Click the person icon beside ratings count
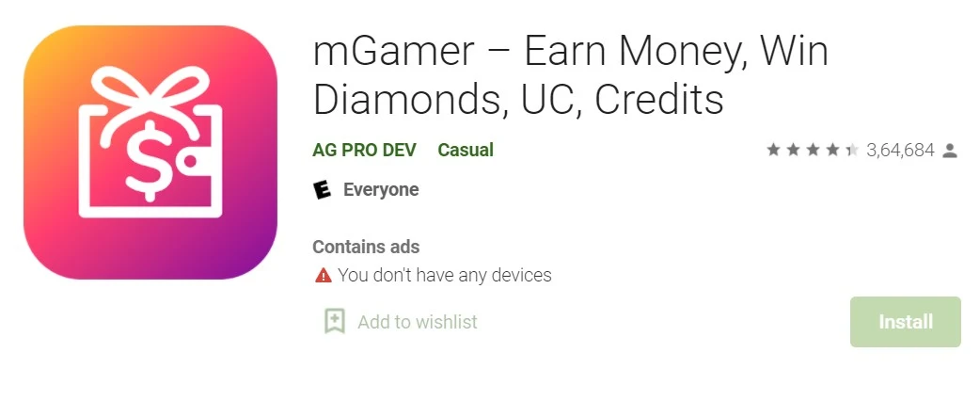This screenshot has height=401, width=980. [x=950, y=151]
